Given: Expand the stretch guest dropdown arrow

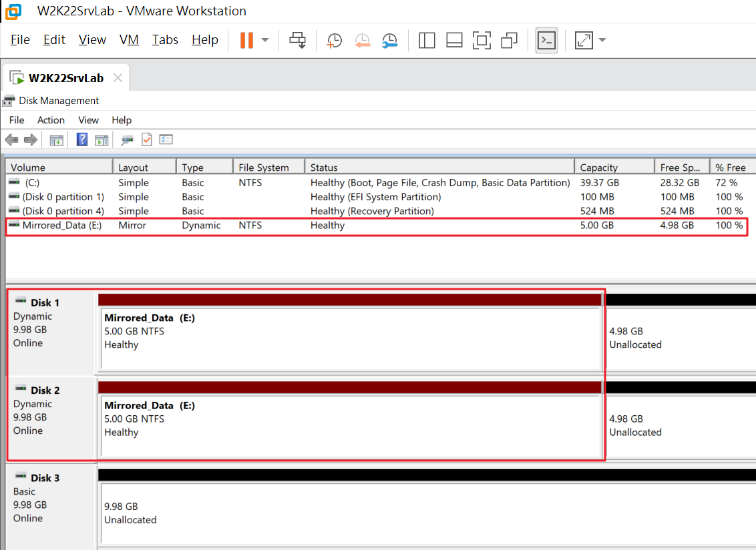Looking at the screenshot, I should pos(602,40).
